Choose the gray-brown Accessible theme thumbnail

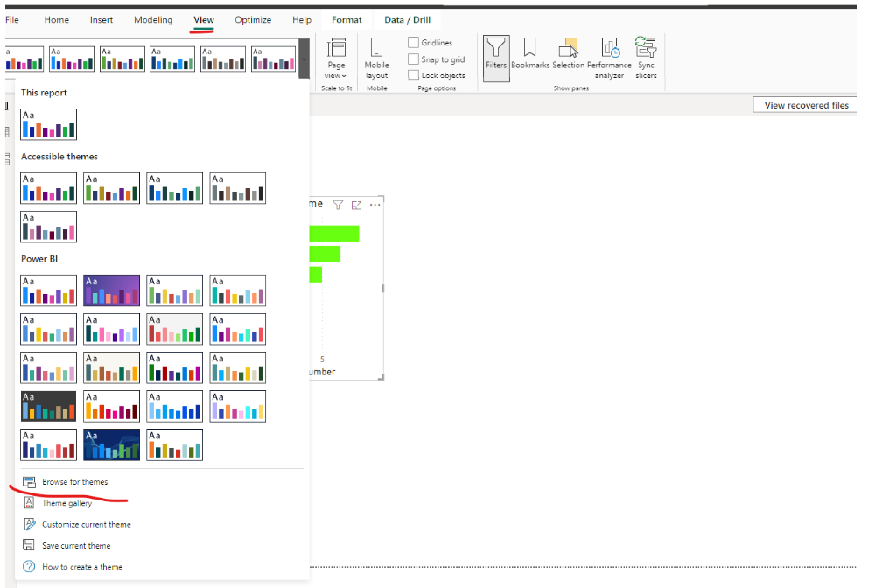(x=237, y=188)
